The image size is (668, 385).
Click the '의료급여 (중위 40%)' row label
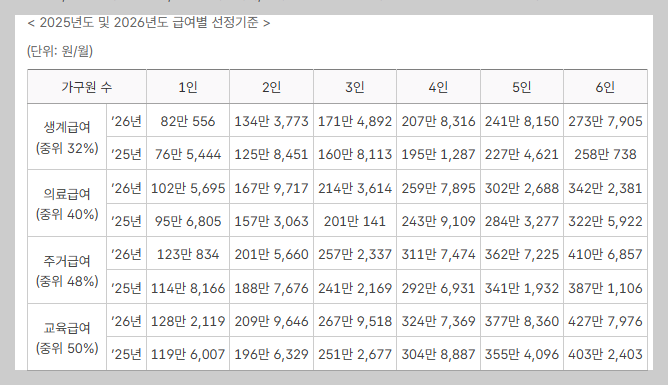pos(67,204)
